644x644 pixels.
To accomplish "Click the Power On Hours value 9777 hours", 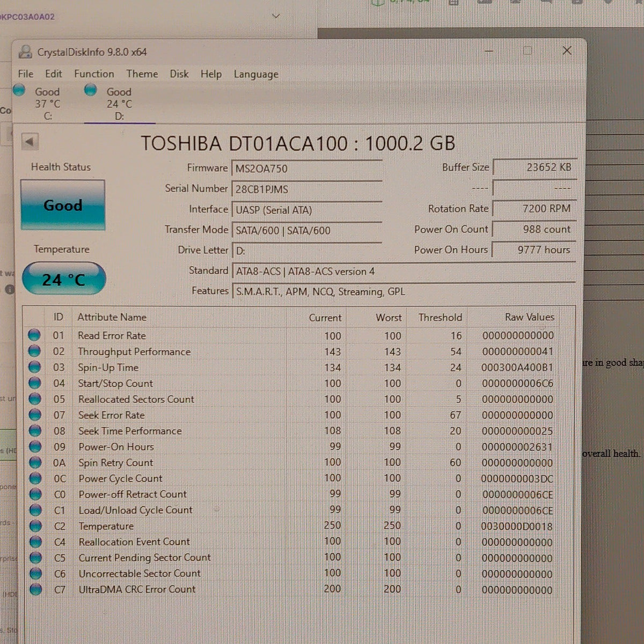I will 535,250.
